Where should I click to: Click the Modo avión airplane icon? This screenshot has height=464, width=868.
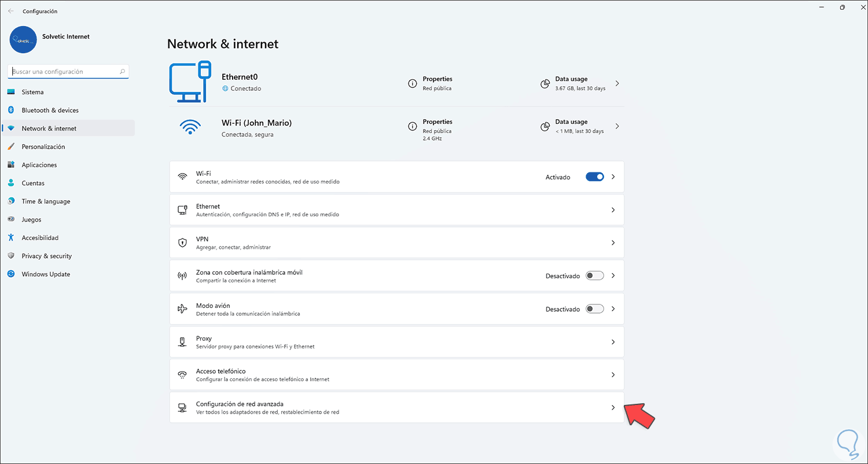pos(182,309)
